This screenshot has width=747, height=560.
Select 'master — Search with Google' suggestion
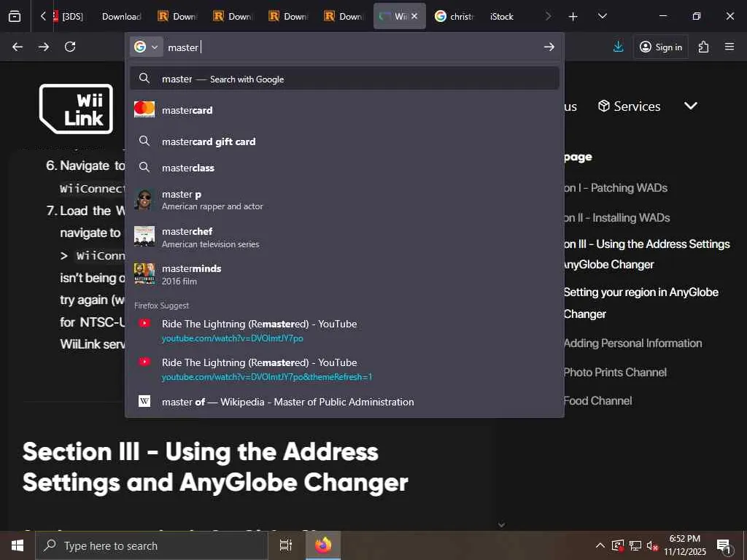pyautogui.click(x=344, y=79)
